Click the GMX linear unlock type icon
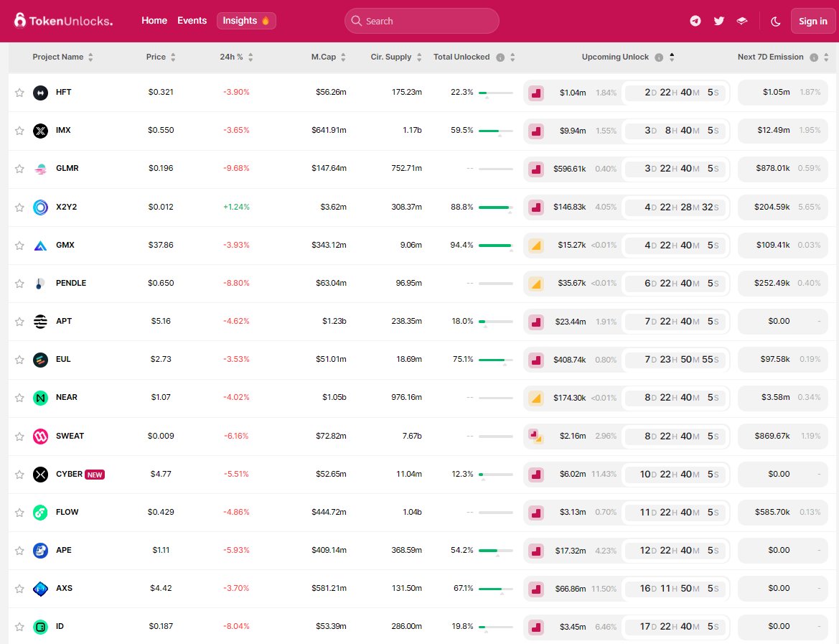The height and width of the screenshot is (644, 839). click(x=536, y=246)
